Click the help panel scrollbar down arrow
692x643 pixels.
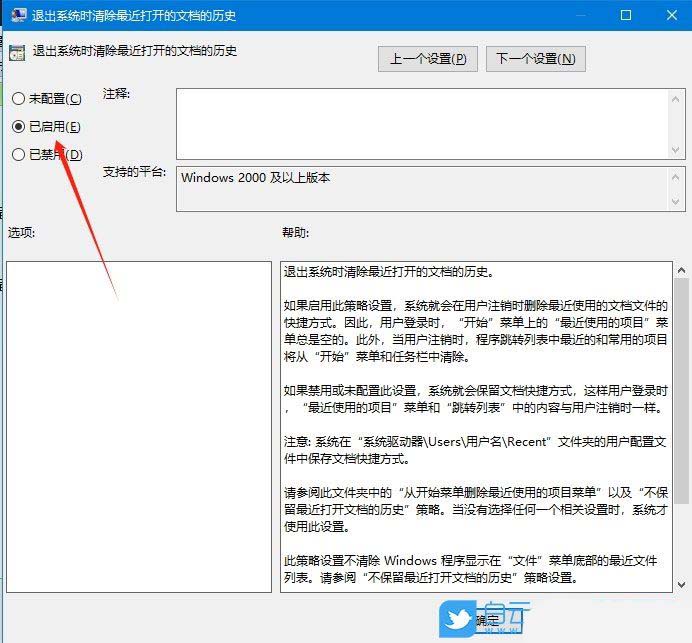680,584
